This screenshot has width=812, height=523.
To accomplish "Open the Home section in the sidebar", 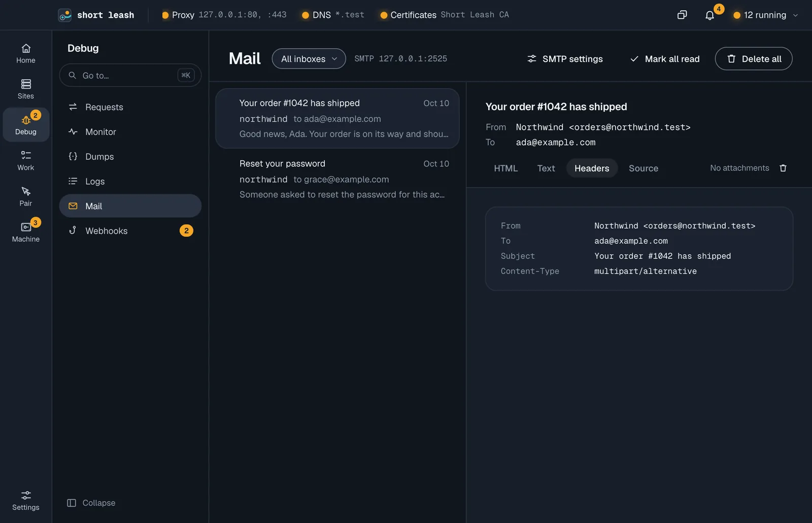I will click(26, 54).
